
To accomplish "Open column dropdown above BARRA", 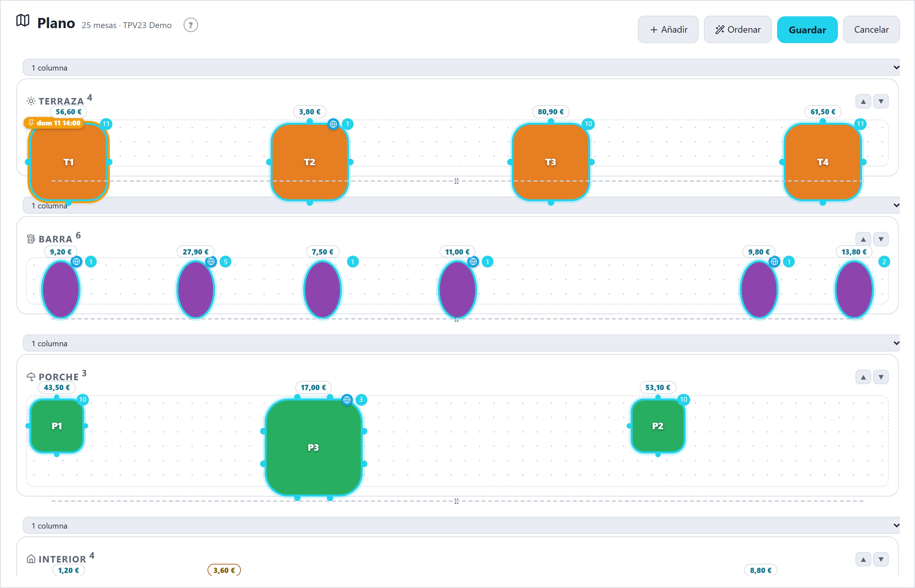I will 461,205.
